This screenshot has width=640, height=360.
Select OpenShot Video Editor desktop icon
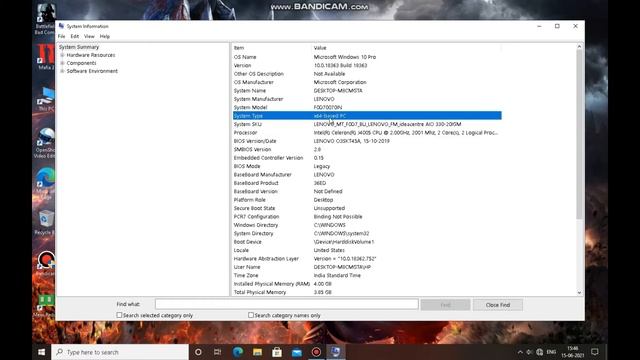pos(45,143)
